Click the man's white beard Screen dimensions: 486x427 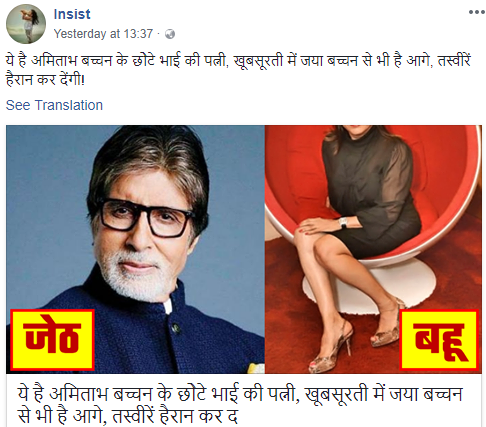tap(135, 273)
